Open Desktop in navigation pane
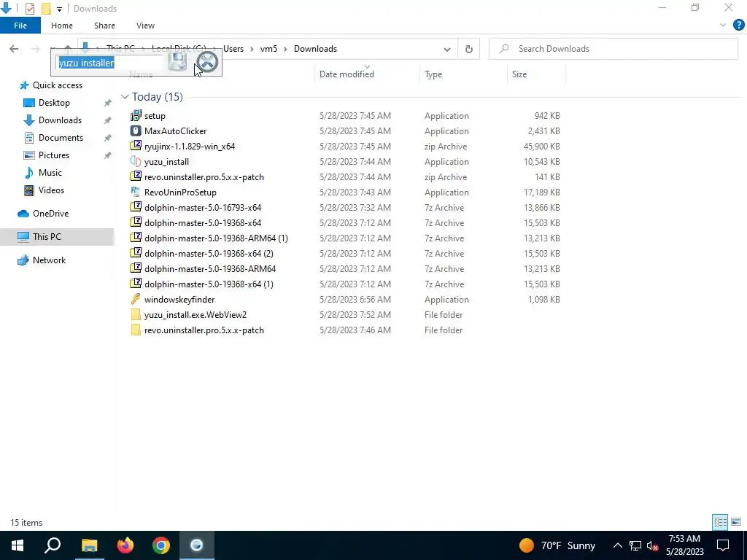Viewport: 747px width, 560px height. click(54, 103)
